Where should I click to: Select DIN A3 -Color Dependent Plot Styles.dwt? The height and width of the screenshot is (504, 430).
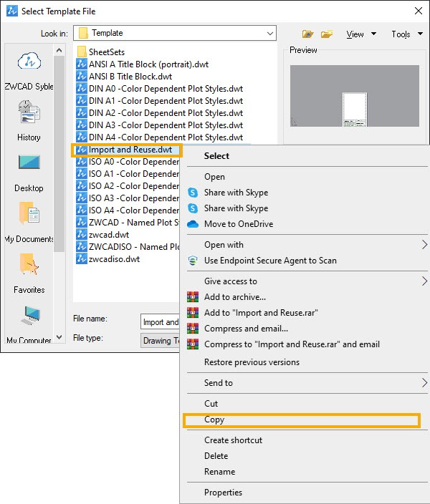(159, 125)
